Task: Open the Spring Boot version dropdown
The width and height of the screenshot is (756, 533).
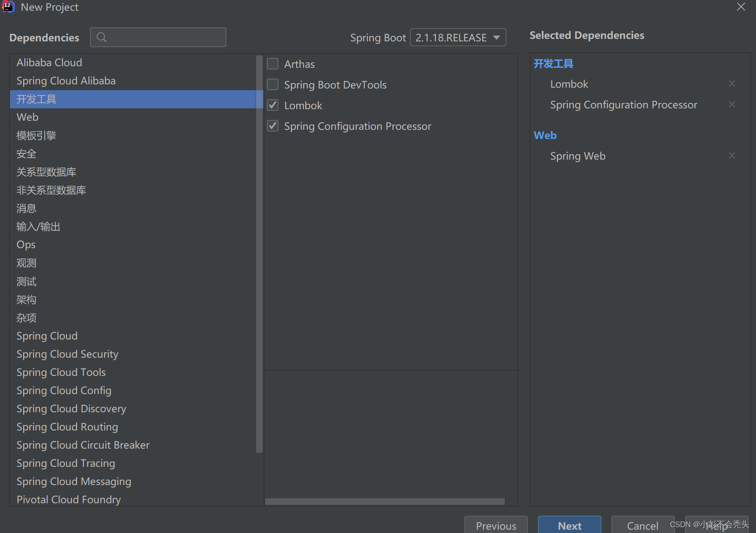Action: (x=458, y=37)
